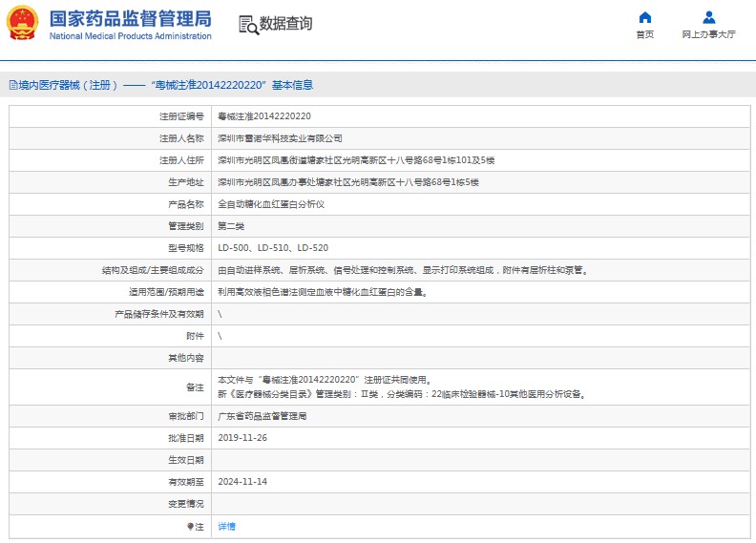Select product name 全自动糖化血红蛋白分析仪
This screenshot has width=756, height=543.
271,204
